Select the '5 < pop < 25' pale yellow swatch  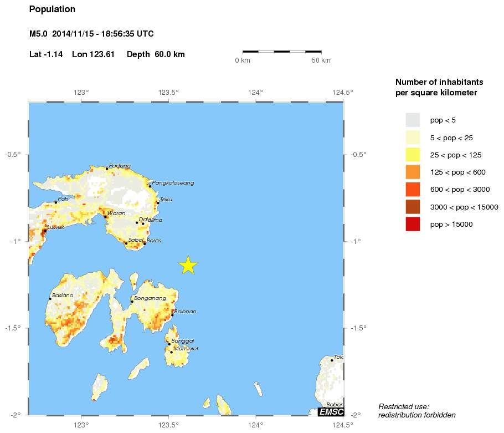[x=413, y=137]
